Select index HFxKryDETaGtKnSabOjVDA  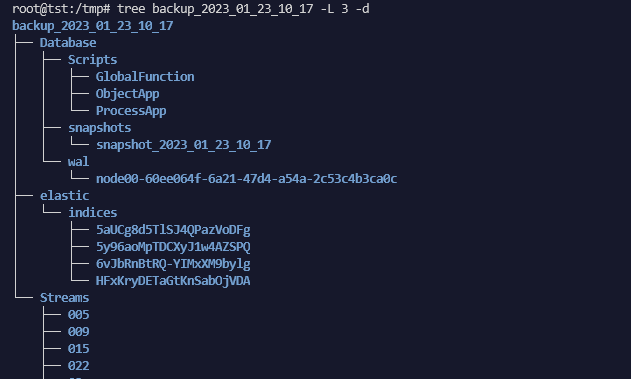173,281
